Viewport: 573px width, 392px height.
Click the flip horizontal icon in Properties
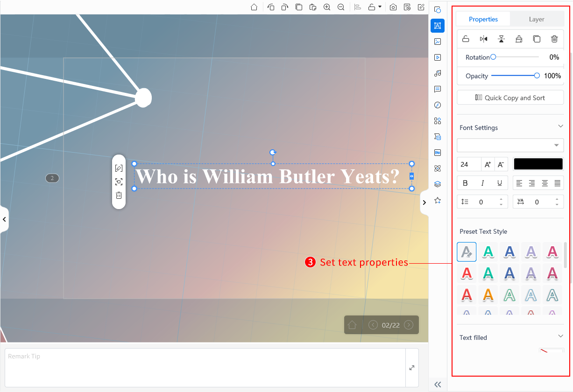483,39
